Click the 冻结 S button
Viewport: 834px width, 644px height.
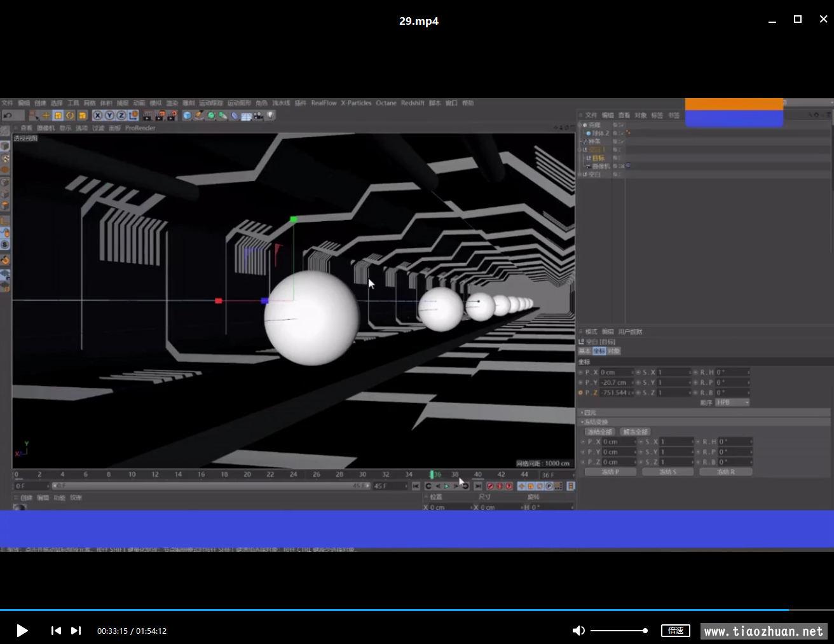(667, 472)
